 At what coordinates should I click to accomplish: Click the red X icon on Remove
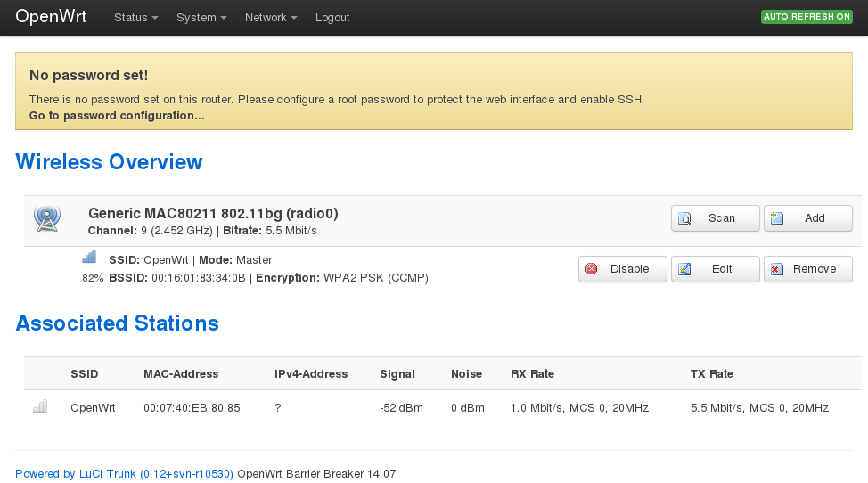point(777,269)
